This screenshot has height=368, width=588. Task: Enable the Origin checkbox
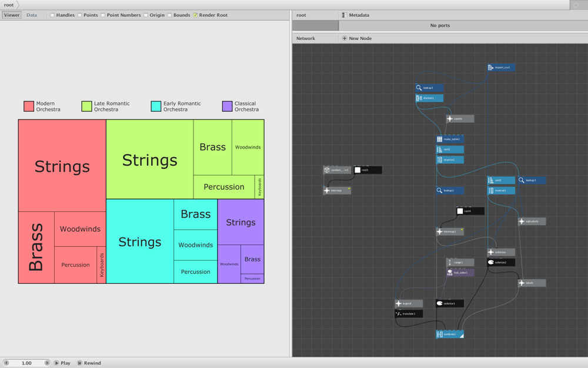(x=145, y=15)
